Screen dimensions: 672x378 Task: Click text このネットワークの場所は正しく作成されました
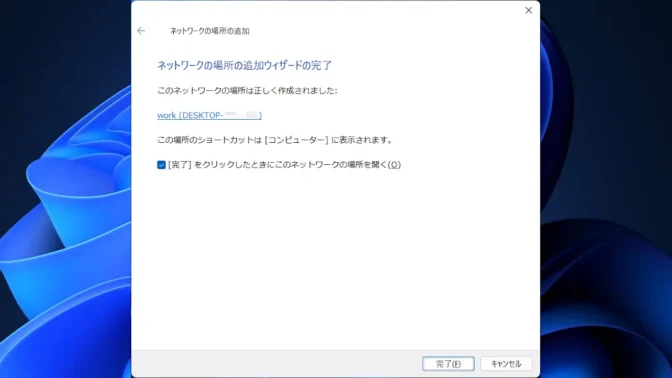[x=247, y=90]
